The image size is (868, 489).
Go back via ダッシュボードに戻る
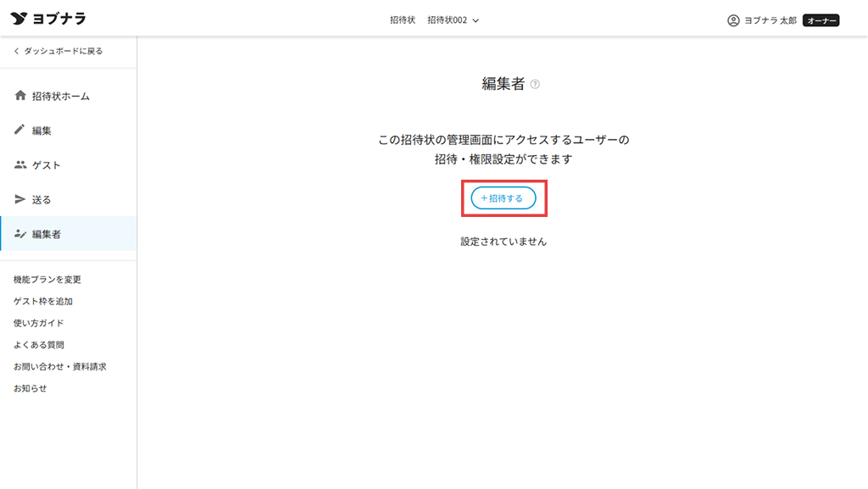(x=58, y=51)
